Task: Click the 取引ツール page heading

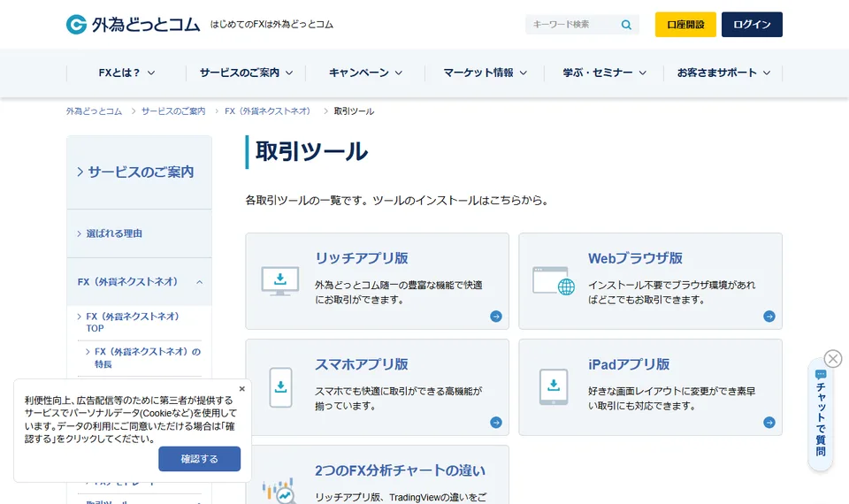Action: click(x=312, y=151)
